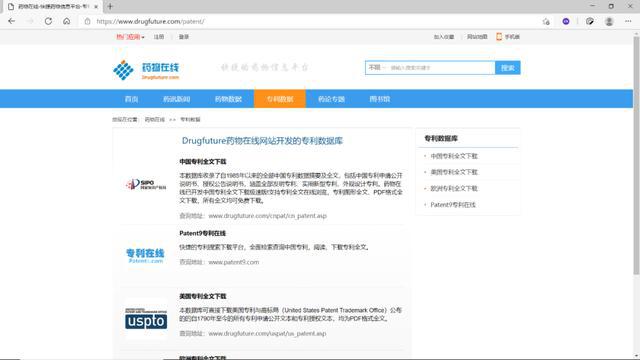Open browser profile avatar

(x=609, y=21)
